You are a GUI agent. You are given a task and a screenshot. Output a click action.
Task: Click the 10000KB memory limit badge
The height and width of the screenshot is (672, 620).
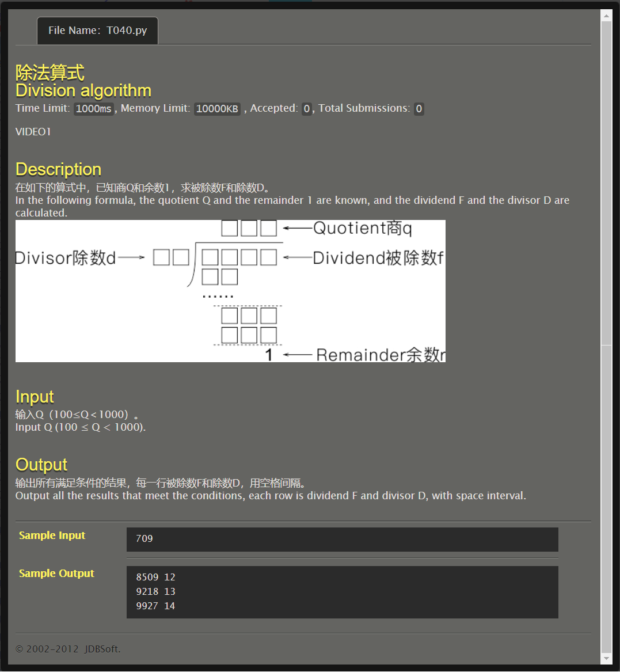point(217,109)
